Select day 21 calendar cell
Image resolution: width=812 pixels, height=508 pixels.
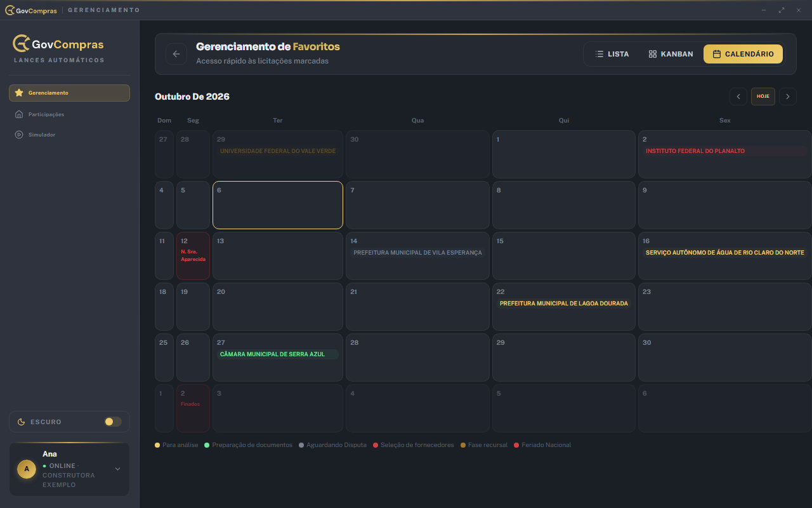pos(417,307)
